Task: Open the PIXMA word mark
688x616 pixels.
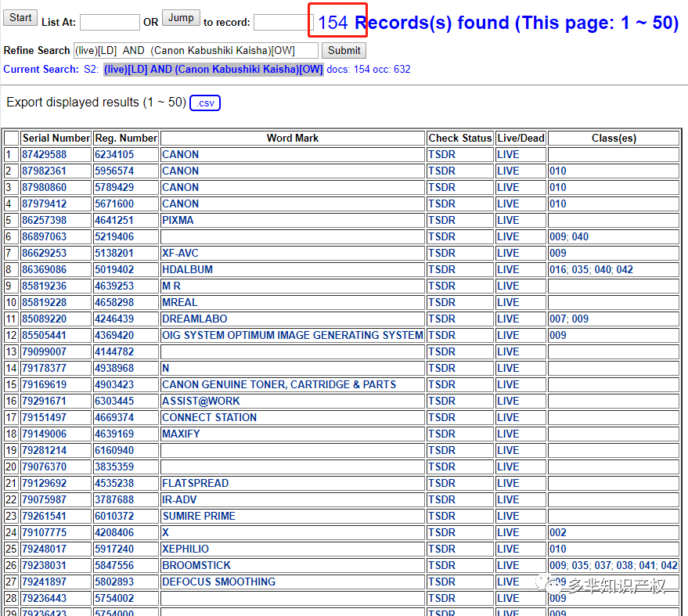Action: tap(178, 220)
